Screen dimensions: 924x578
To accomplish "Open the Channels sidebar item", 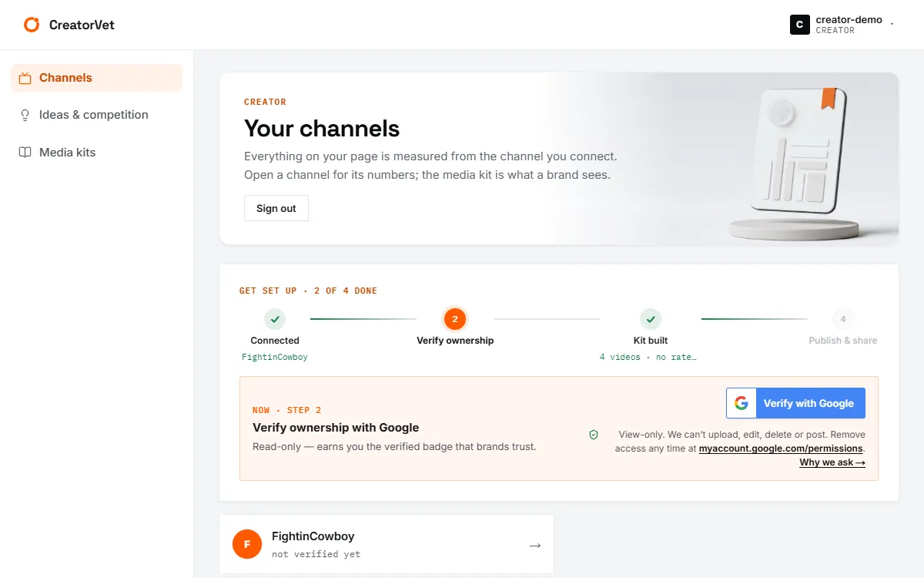I will pyautogui.click(x=97, y=78).
